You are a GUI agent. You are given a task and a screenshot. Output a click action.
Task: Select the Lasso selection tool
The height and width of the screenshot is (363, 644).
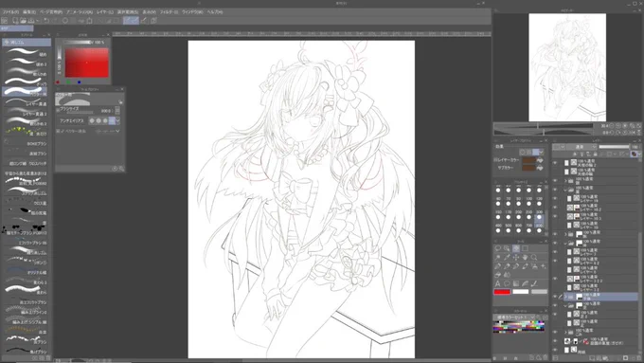(498, 248)
